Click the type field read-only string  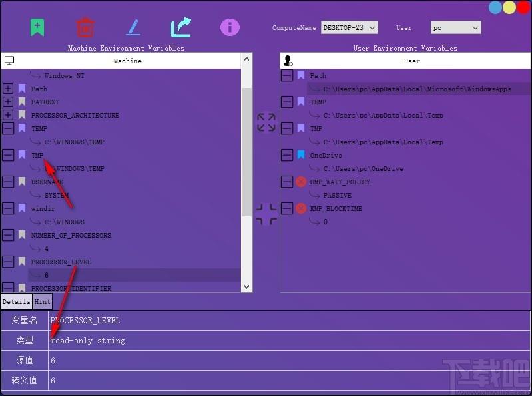[289, 340]
